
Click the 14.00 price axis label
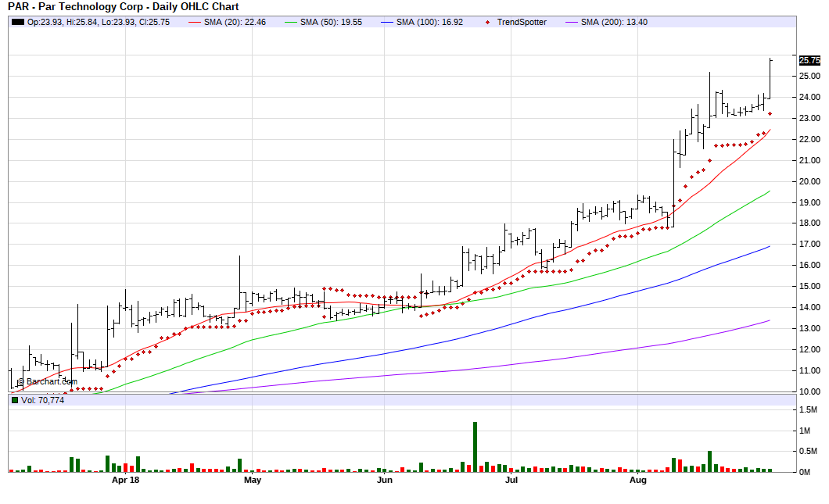pos(809,307)
